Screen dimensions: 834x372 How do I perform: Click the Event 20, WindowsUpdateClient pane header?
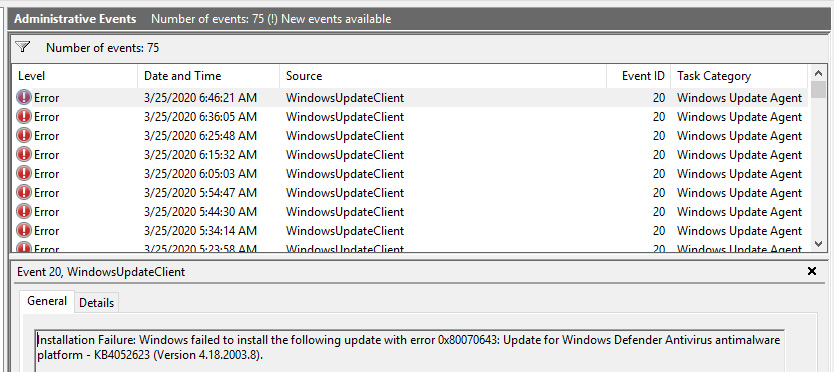click(x=101, y=271)
